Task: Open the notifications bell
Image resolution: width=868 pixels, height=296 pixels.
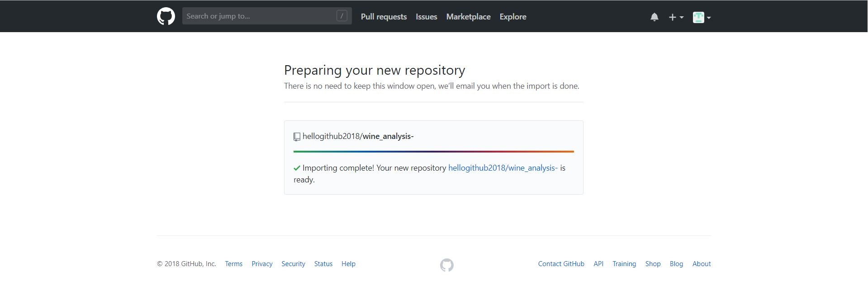Action: (654, 17)
